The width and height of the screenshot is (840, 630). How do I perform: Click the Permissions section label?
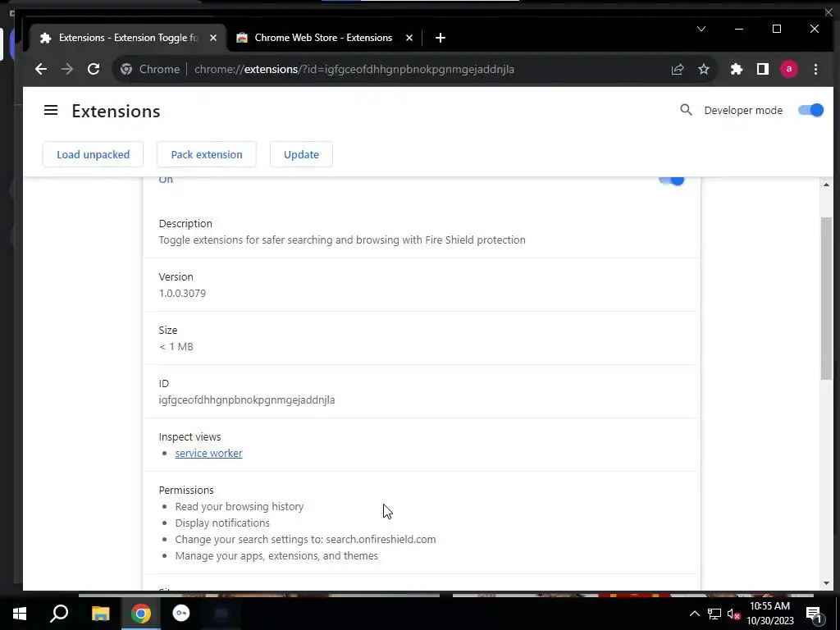pyautogui.click(x=186, y=491)
